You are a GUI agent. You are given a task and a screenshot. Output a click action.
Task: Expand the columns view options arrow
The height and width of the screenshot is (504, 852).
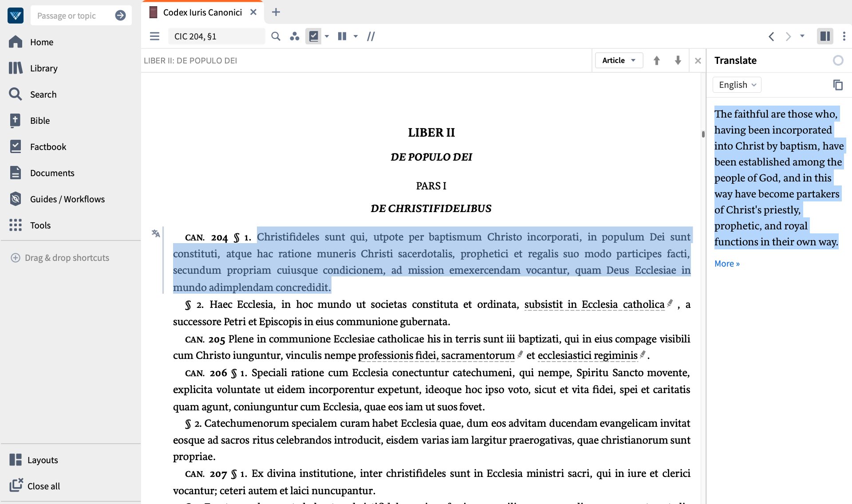355,36
